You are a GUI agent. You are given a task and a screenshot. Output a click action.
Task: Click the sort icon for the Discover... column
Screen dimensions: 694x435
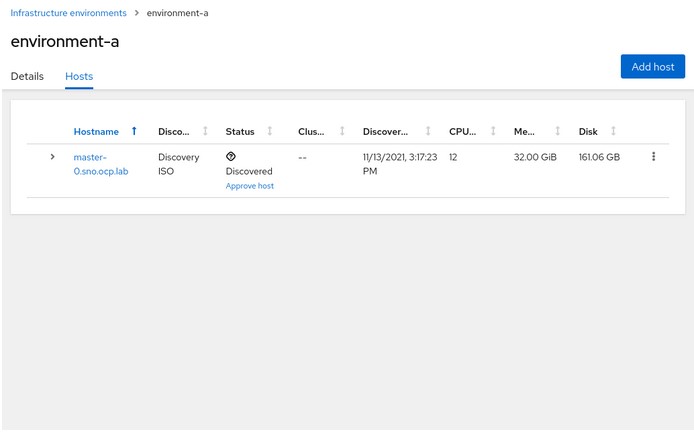pyautogui.click(x=428, y=131)
